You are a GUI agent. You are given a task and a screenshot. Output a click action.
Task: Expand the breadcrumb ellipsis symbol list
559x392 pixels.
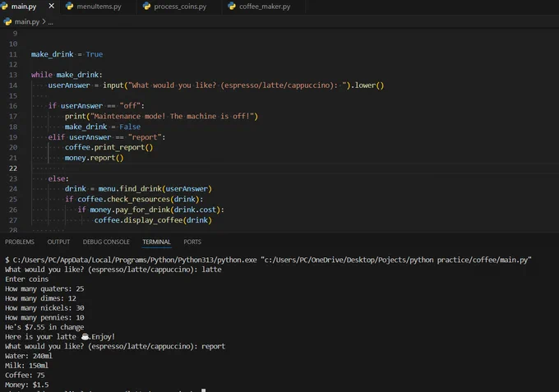(x=51, y=22)
